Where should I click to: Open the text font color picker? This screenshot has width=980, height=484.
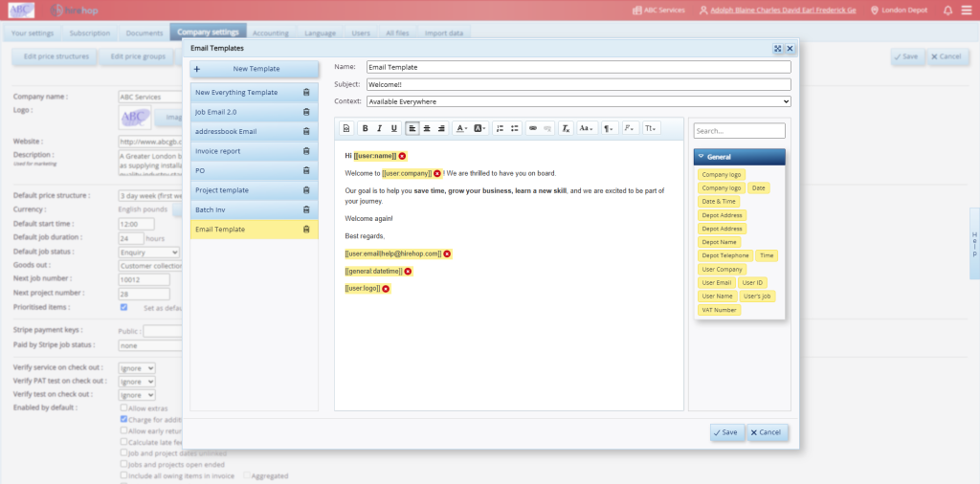[461, 128]
